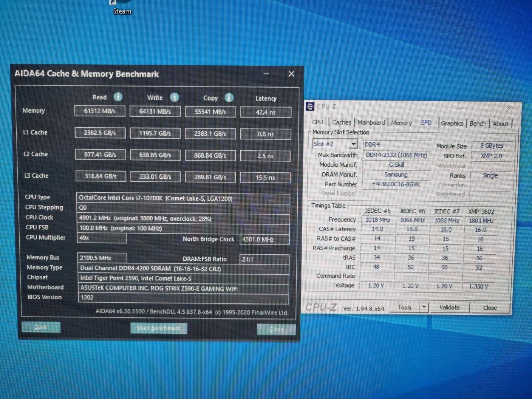Open the Steam desktop shortcut
Viewport: 532px width, 399px height.
click(x=122, y=8)
